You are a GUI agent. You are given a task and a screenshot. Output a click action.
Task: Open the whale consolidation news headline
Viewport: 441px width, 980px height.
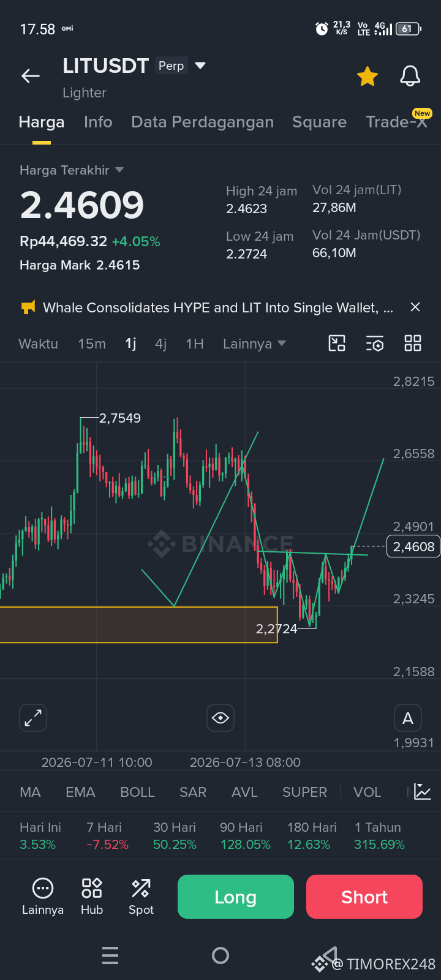click(x=218, y=307)
